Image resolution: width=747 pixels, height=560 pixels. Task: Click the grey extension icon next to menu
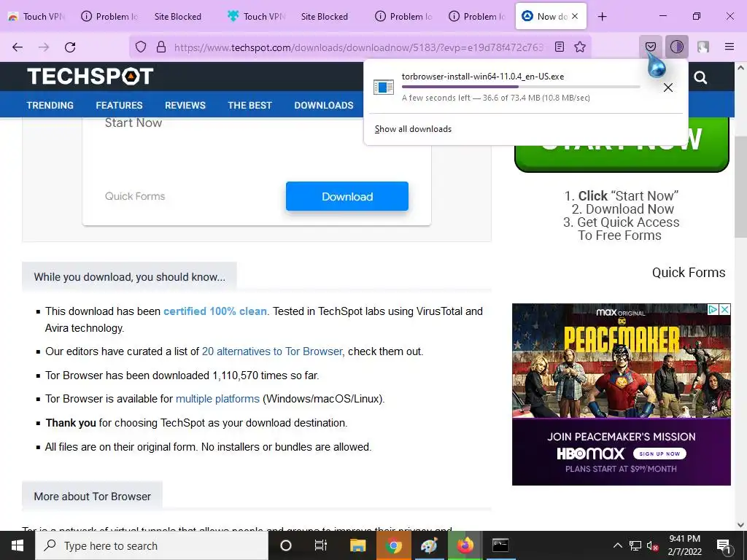tap(703, 47)
